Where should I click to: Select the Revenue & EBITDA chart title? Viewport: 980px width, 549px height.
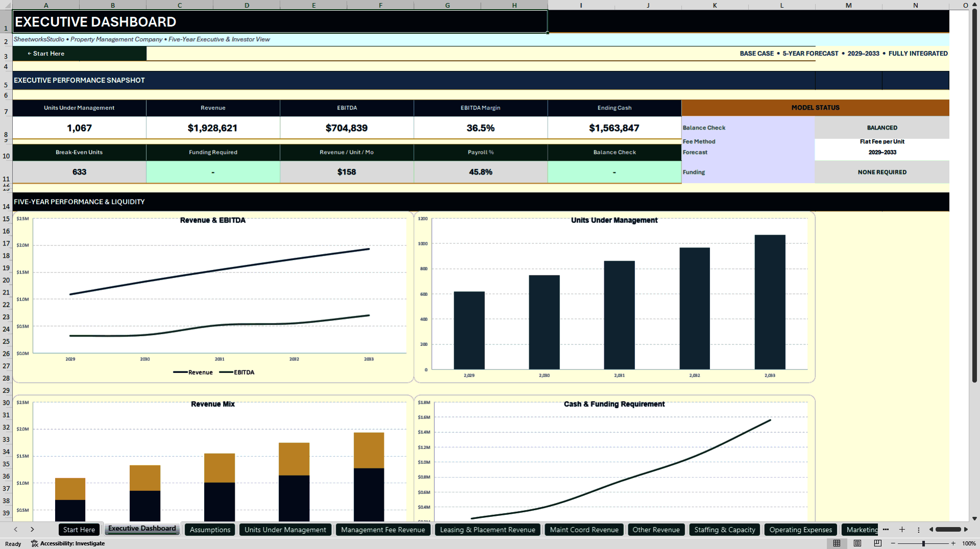(213, 220)
